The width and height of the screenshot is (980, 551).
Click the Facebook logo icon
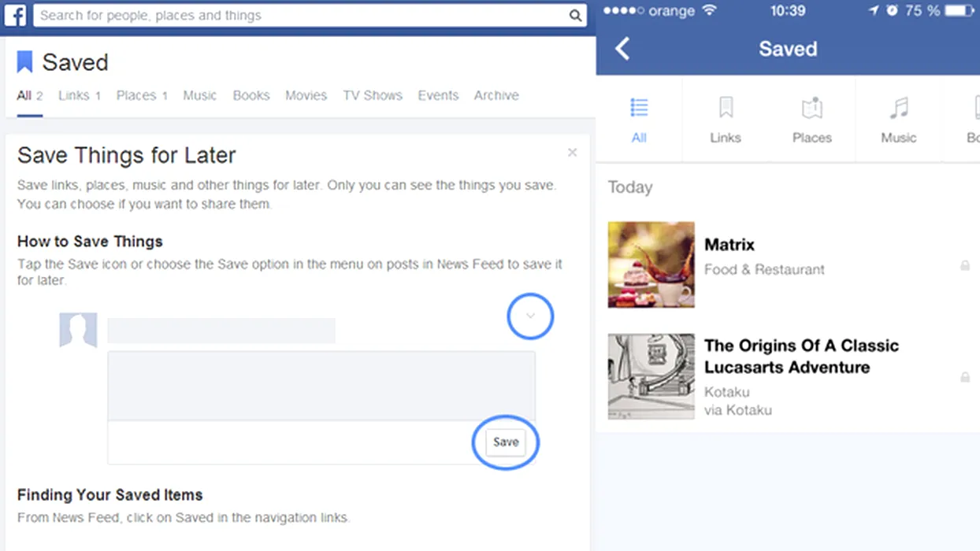click(x=15, y=15)
